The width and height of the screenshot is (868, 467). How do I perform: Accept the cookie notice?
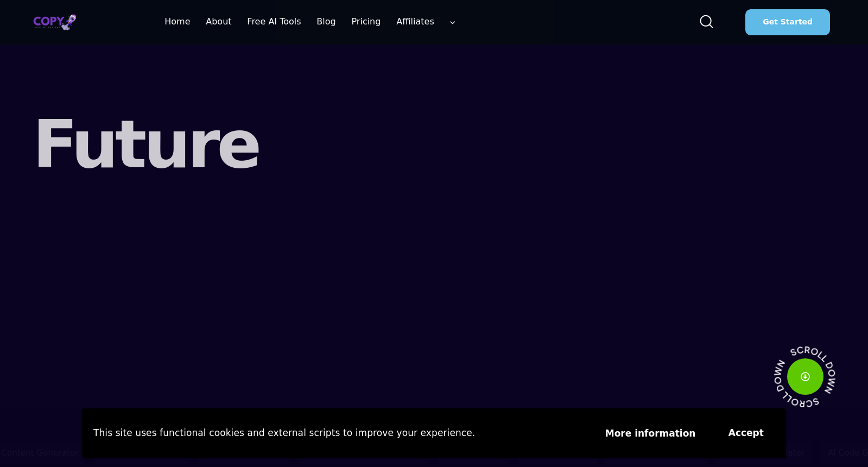tap(746, 433)
